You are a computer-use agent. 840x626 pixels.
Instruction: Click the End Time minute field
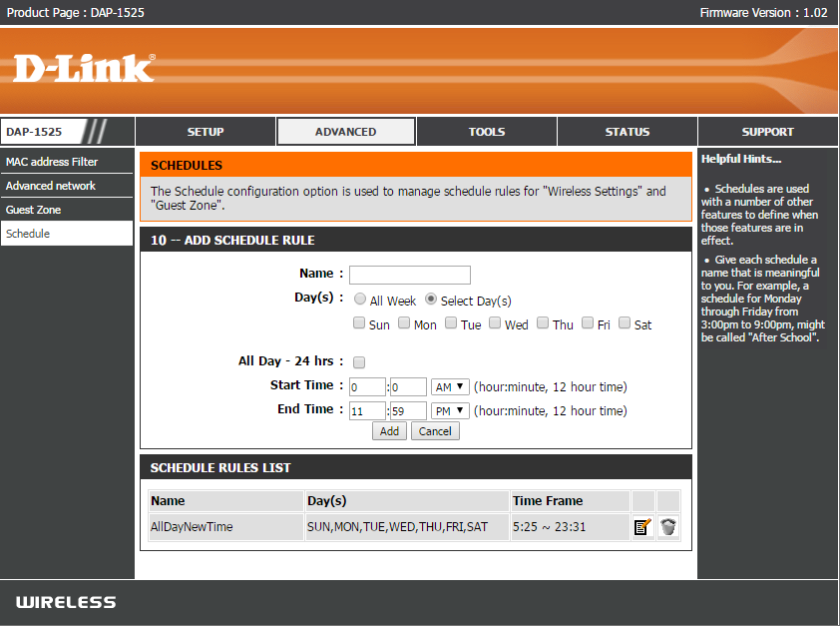coord(408,411)
